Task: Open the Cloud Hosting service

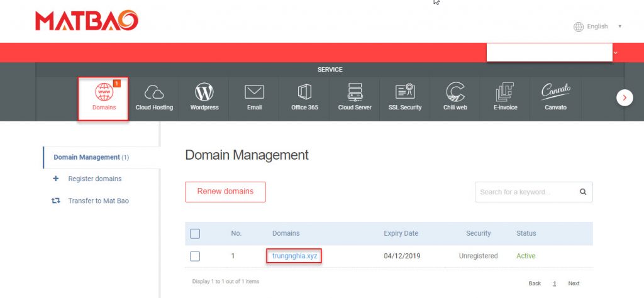Action: pyautogui.click(x=154, y=99)
